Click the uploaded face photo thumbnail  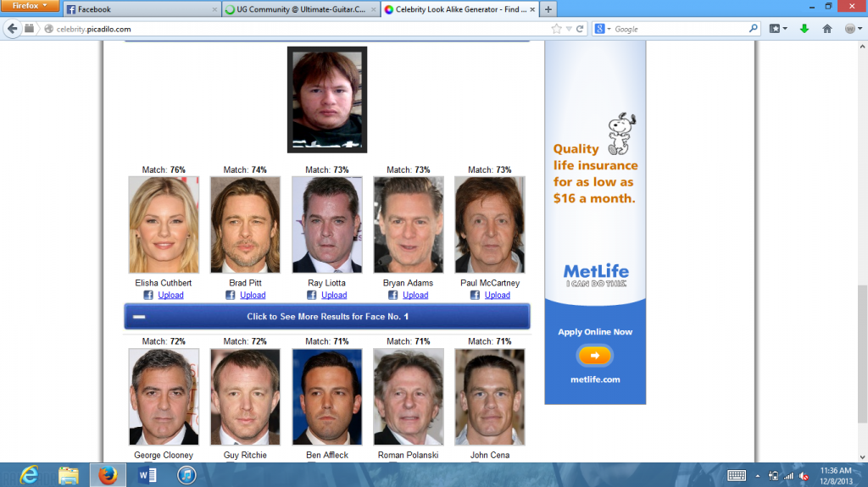327,100
